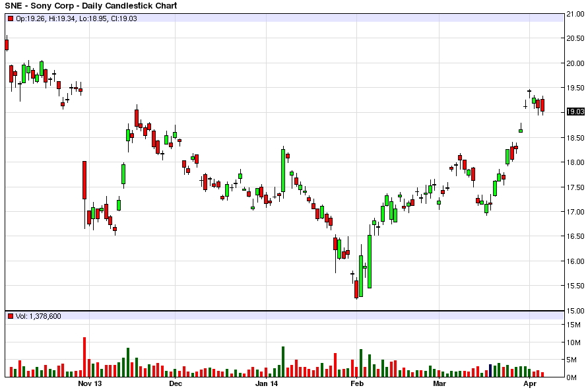Click the 'Feb' date axis label

tap(357, 383)
